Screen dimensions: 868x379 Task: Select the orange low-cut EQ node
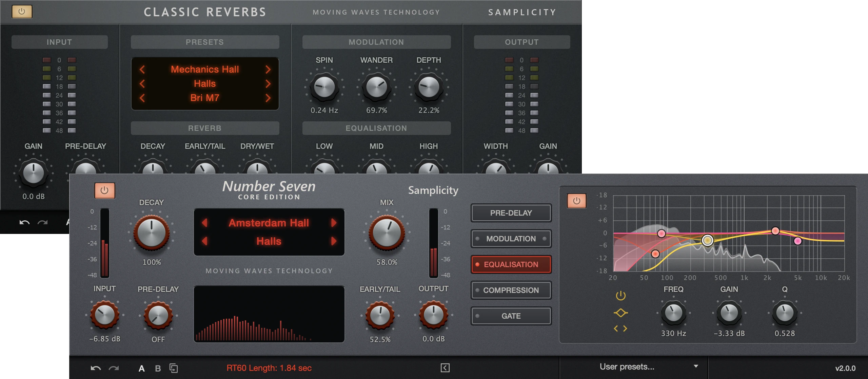click(655, 254)
